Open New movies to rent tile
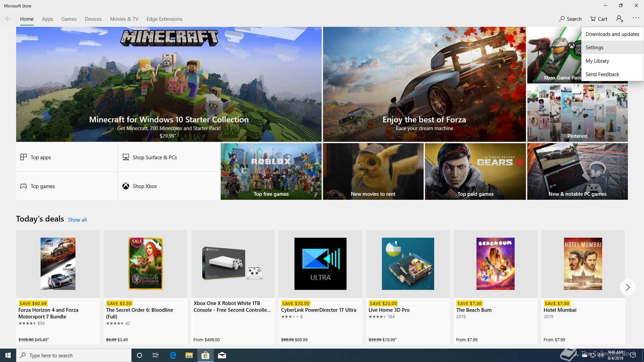The width and height of the screenshot is (644, 362). pyautogui.click(x=373, y=171)
